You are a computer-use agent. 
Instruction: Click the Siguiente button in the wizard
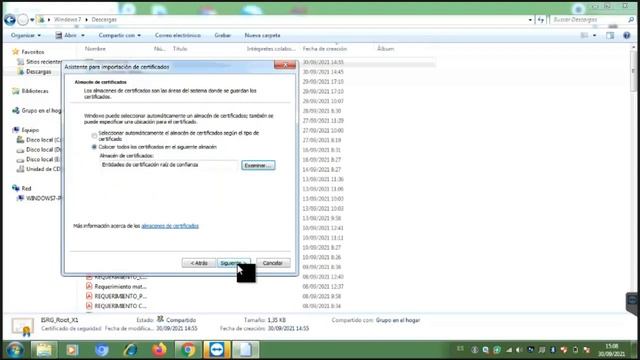(233, 263)
